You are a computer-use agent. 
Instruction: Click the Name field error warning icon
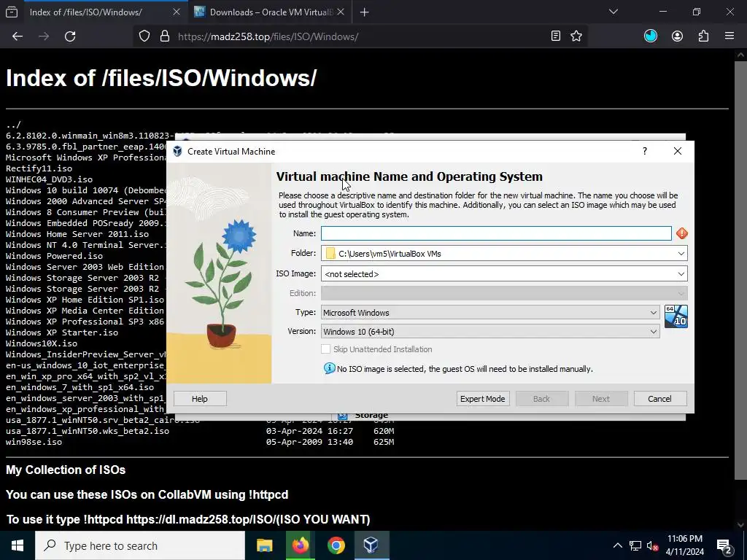point(682,233)
